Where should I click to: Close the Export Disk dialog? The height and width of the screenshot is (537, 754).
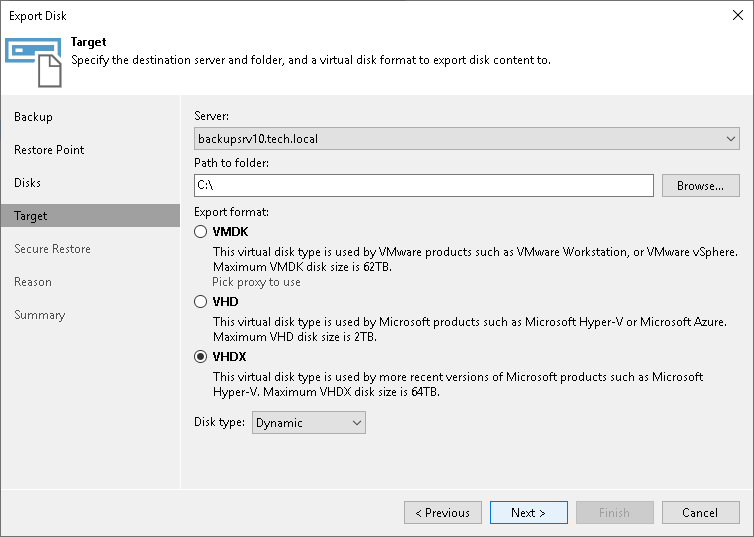tap(737, 15)
